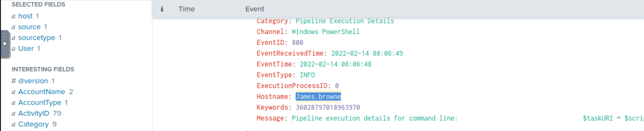Open the Category interesting field
Viewport: 644px width, 131px height.
pyautogui.click(x=33, y=124)
